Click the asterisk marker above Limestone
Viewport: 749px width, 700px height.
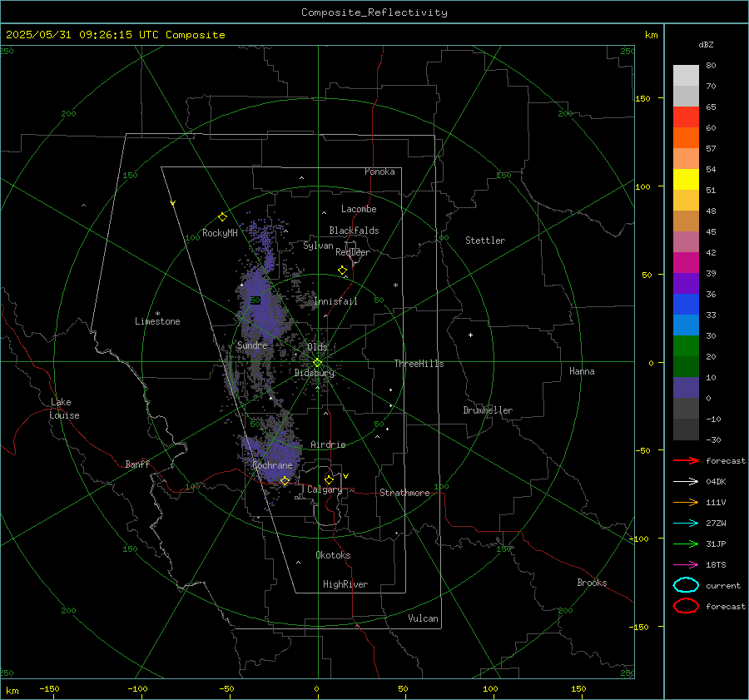tap(157, 314)
